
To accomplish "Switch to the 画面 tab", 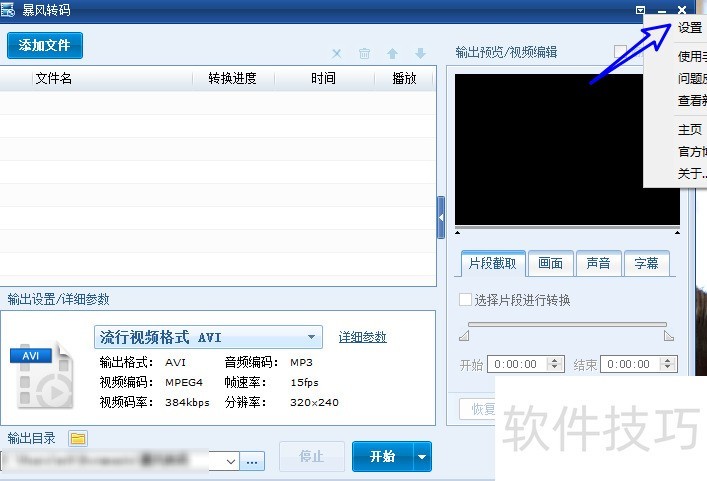I will pos(550,263).
